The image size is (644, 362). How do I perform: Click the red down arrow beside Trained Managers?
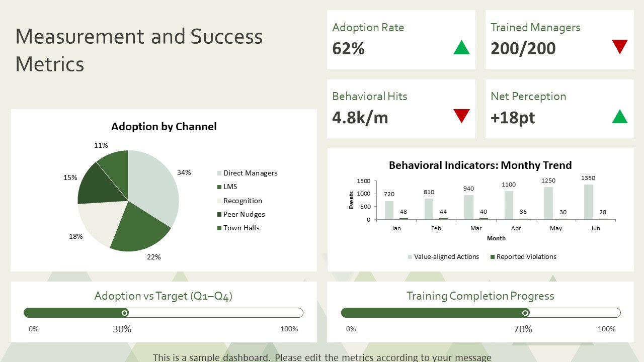[620, 47]
